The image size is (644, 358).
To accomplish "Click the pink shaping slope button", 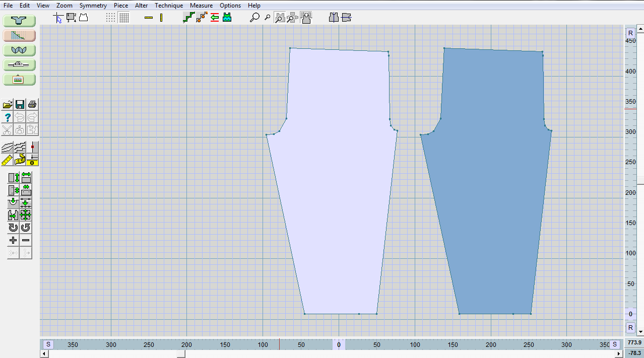I will click(19, 35).
